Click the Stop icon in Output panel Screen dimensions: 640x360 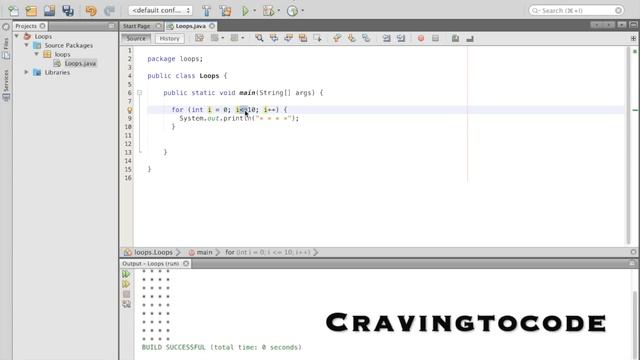pos(126,294)
